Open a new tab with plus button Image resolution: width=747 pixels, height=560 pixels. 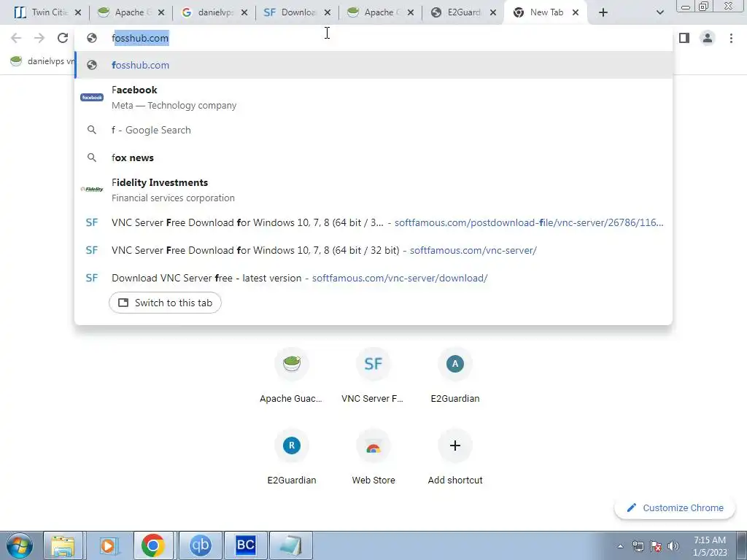603,12
